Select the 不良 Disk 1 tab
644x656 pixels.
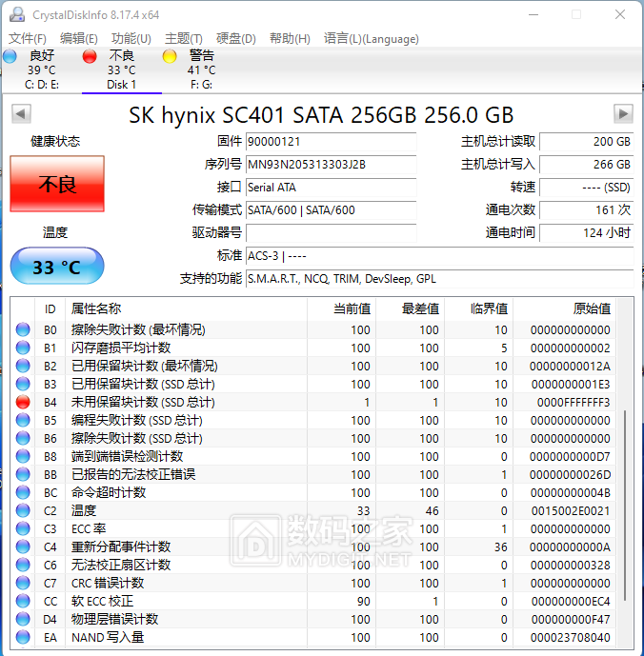[121, 70]
